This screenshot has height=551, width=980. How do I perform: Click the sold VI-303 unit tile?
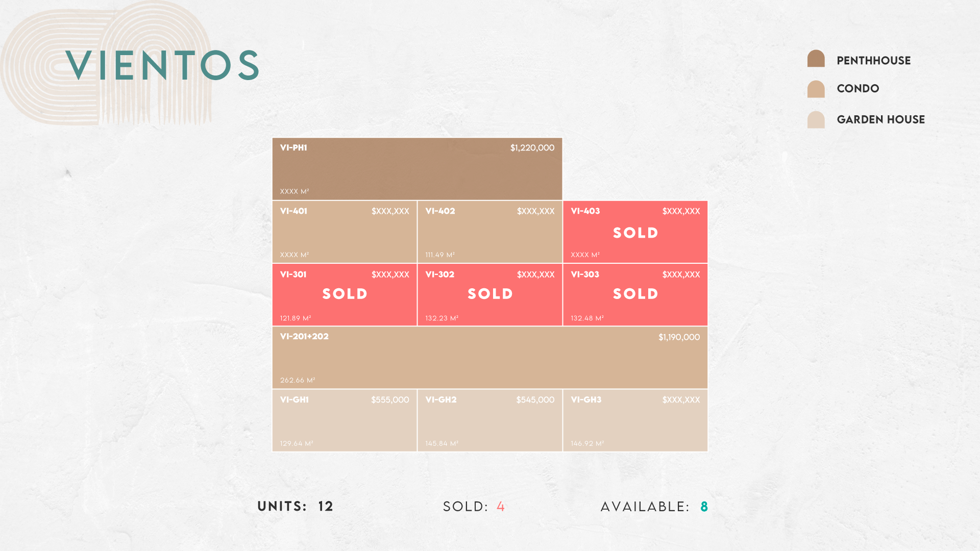[x=635, y=295]
